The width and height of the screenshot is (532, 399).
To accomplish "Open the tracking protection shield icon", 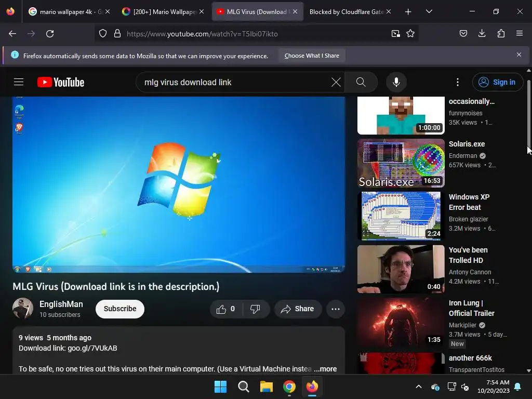I will (103, 34).
